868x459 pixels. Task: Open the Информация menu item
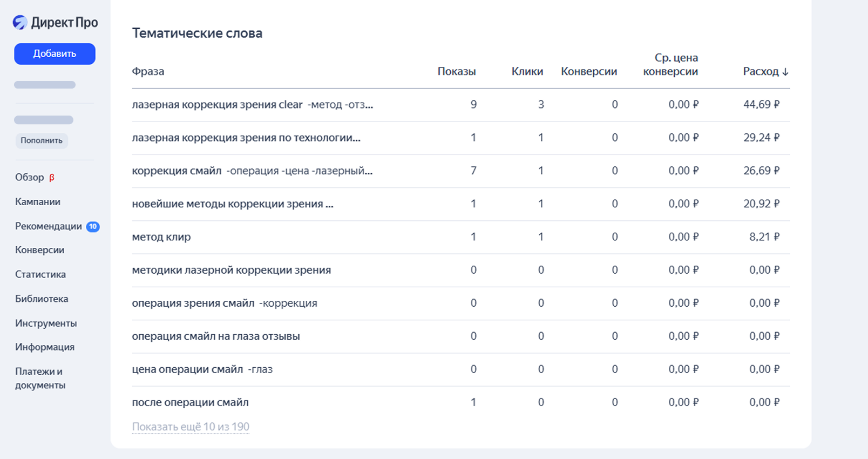click(x=45, y=347)
